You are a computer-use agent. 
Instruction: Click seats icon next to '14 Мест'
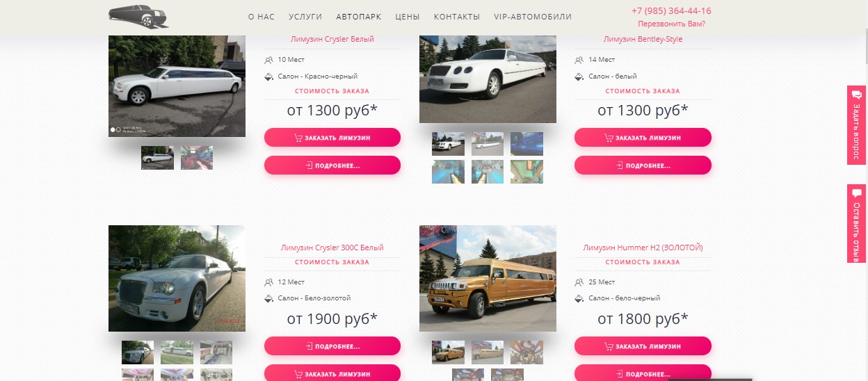(x=579, y=60)
